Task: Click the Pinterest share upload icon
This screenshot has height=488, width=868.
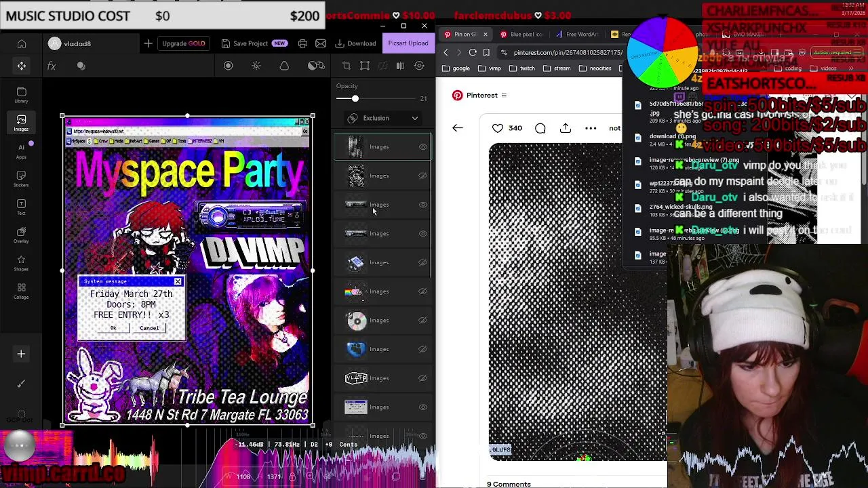Action: pyautogui.click(x=566, y=128)
